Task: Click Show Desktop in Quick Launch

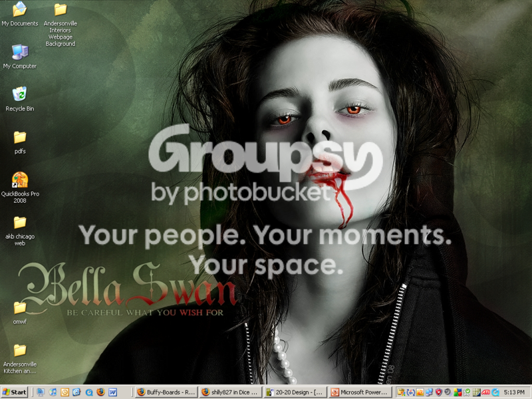Action: [x=41, y=392]
